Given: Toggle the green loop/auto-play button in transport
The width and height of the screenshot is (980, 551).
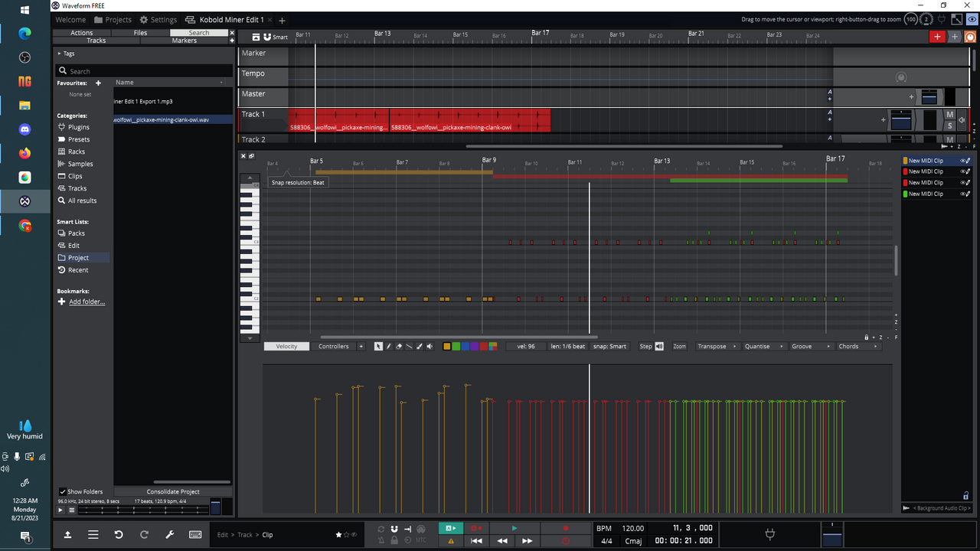Looking at the screenshot, I should pyautogui.click(x=451, y=528).
